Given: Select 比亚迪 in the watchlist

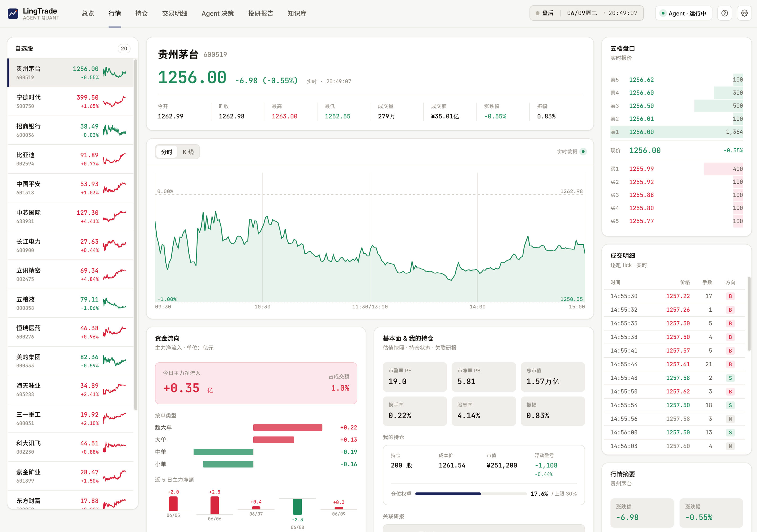Looking at the screenshot, I should 71,159.
